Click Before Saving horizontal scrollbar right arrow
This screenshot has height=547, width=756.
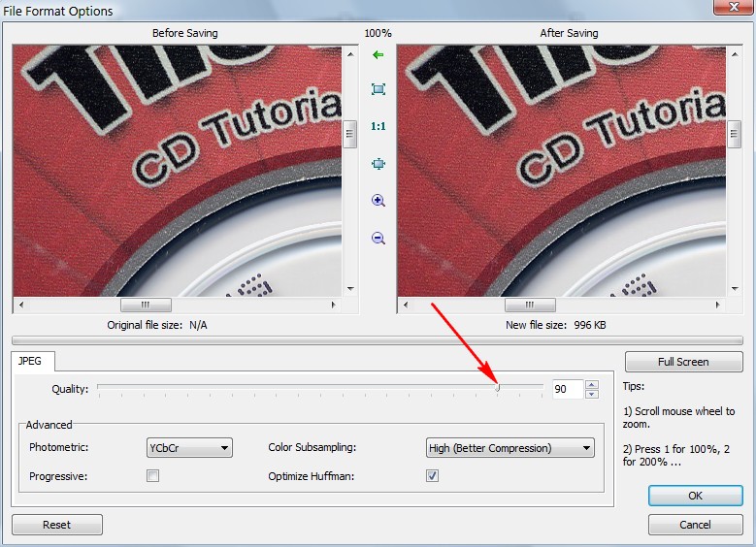(333, 305)
